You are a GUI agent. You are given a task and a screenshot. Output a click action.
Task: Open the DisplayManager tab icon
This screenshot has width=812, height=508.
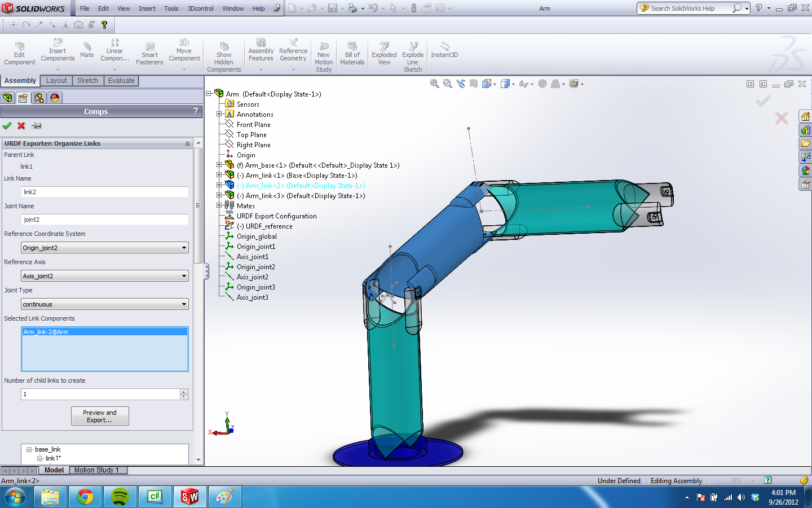[55, 98]
